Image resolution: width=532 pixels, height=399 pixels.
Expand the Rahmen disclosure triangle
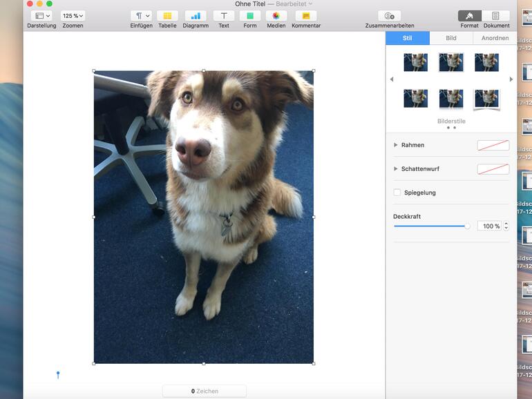point(396,145)
